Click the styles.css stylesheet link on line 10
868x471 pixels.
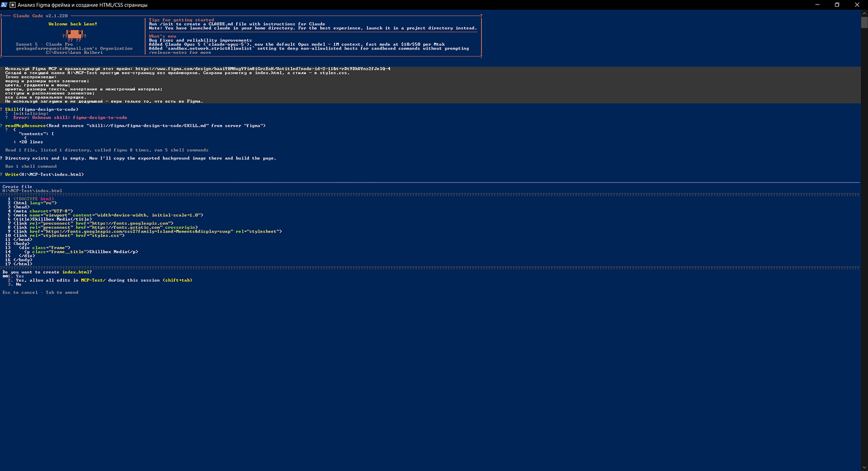pos(69,235)
